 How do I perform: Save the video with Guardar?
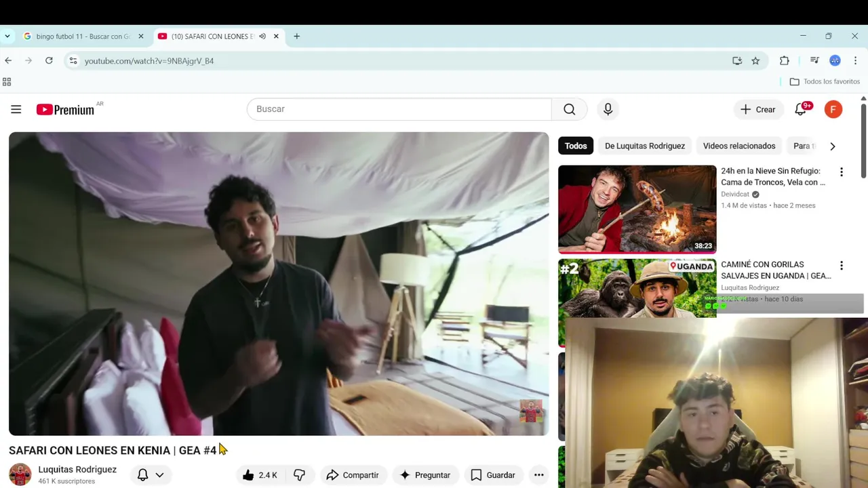click(x=493, y=475)
